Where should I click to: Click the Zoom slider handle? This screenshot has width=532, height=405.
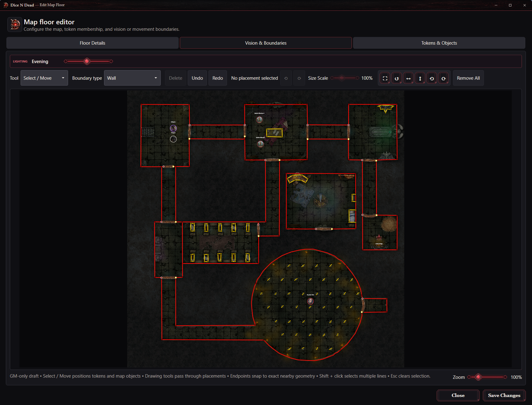478,377
